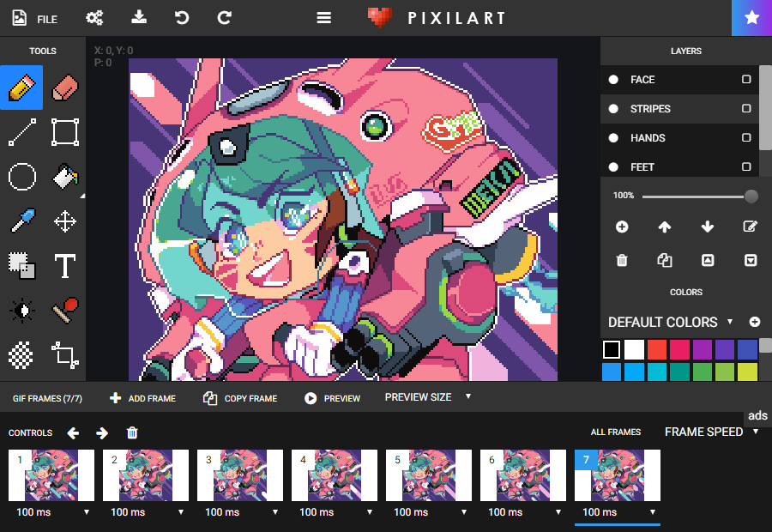Toggle visibility of the FACE layer
Image resolution: width=772 pixels, height=532 pixels.
click(x=612, y=80)
